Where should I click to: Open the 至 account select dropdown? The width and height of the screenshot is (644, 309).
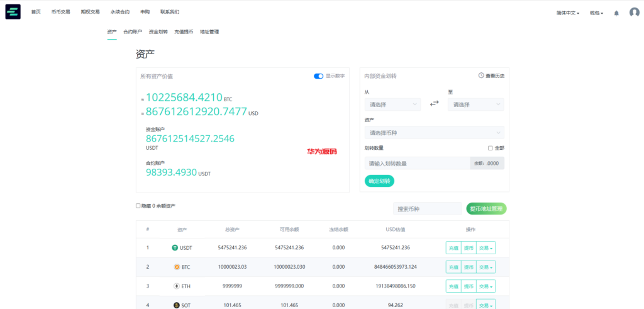pos(476,104)
